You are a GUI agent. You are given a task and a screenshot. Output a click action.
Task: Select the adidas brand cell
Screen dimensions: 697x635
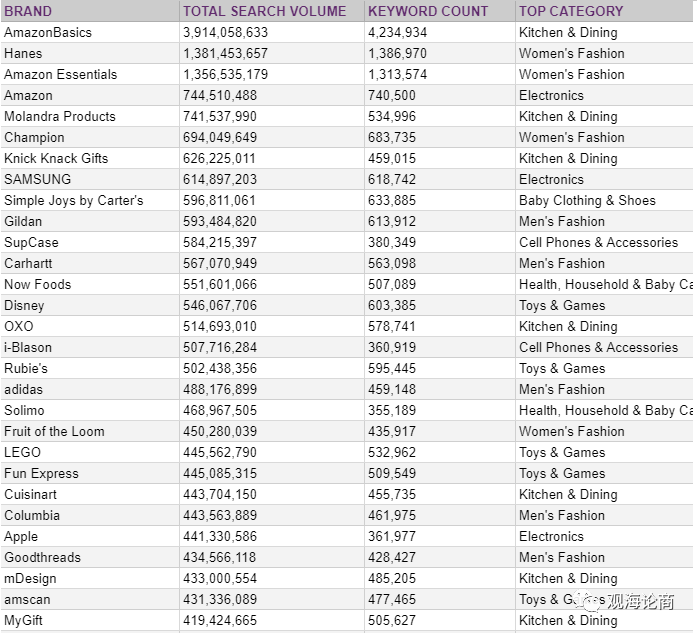click(90, 389)
